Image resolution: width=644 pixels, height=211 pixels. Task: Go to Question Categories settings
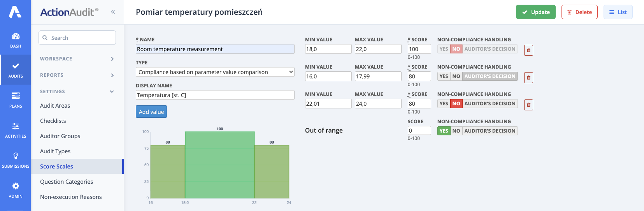(67, 182)
